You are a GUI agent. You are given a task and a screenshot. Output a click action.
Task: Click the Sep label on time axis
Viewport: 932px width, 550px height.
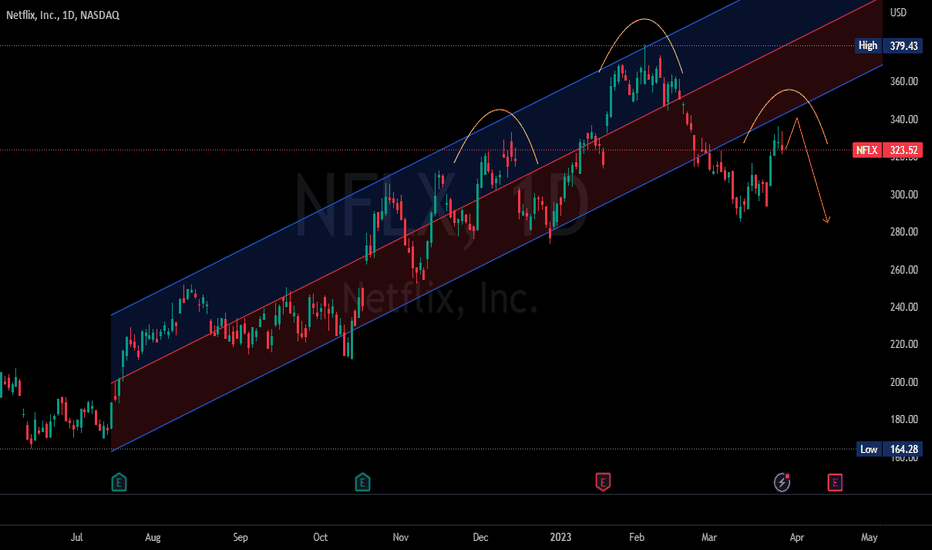pos(240,538)
